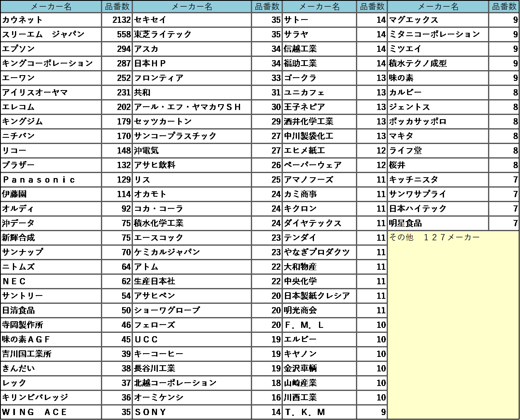Click the サンワサプライ maker cell
The image size is (520, 420).
pyautogui.click(x=438, y=194)
